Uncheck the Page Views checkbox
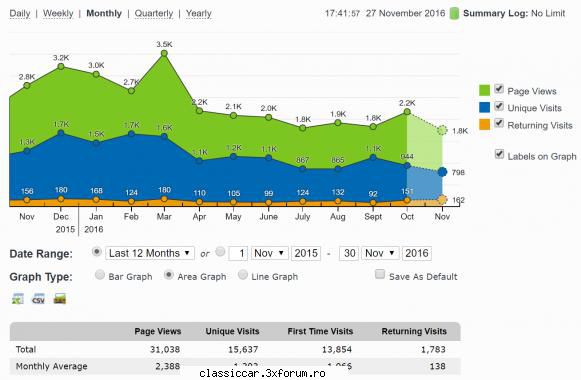Image resolution: width=581 pixels, height=380 pixels. [499, 89]
